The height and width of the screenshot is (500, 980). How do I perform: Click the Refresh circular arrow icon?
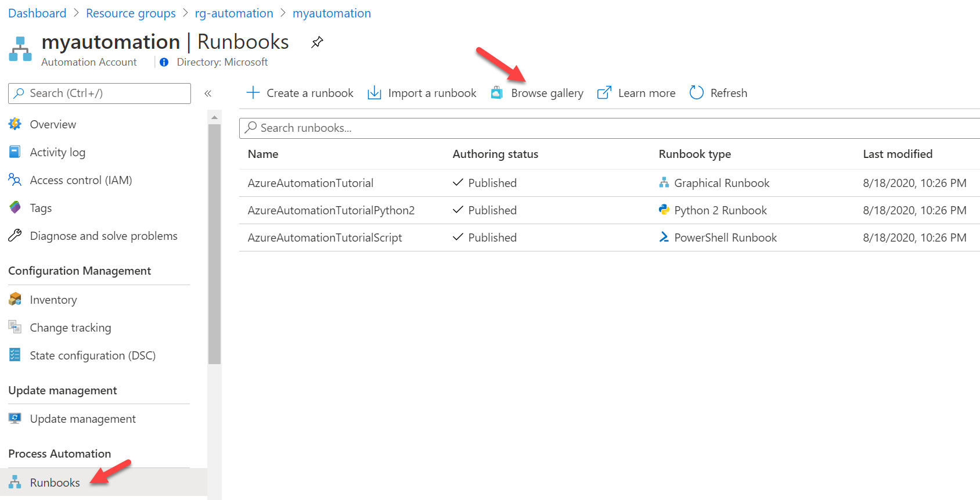pos(697,93)
